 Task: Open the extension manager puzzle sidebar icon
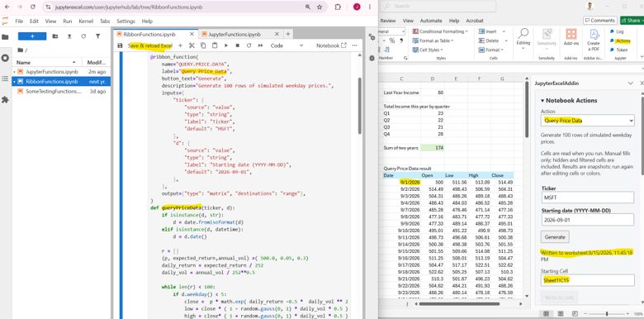pos(5,99)
